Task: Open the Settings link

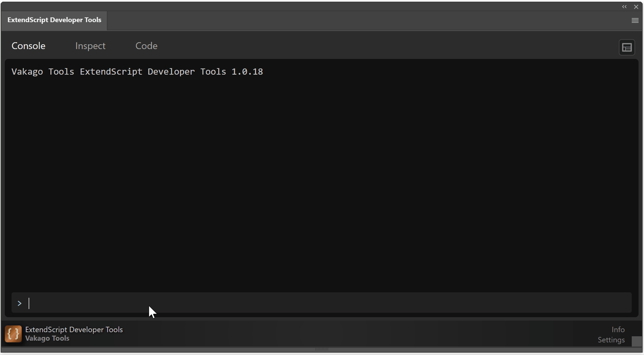Action: tap(611, 340)
